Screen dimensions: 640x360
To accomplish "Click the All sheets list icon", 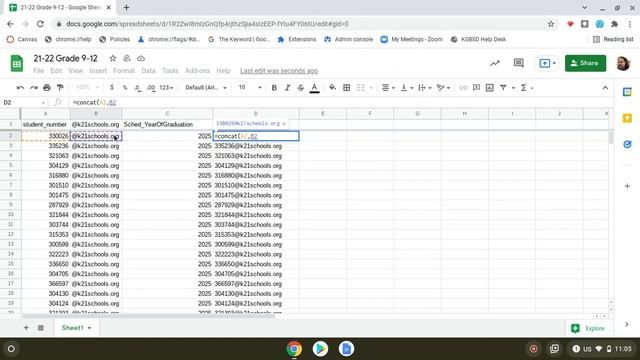I will coord(40,327).
